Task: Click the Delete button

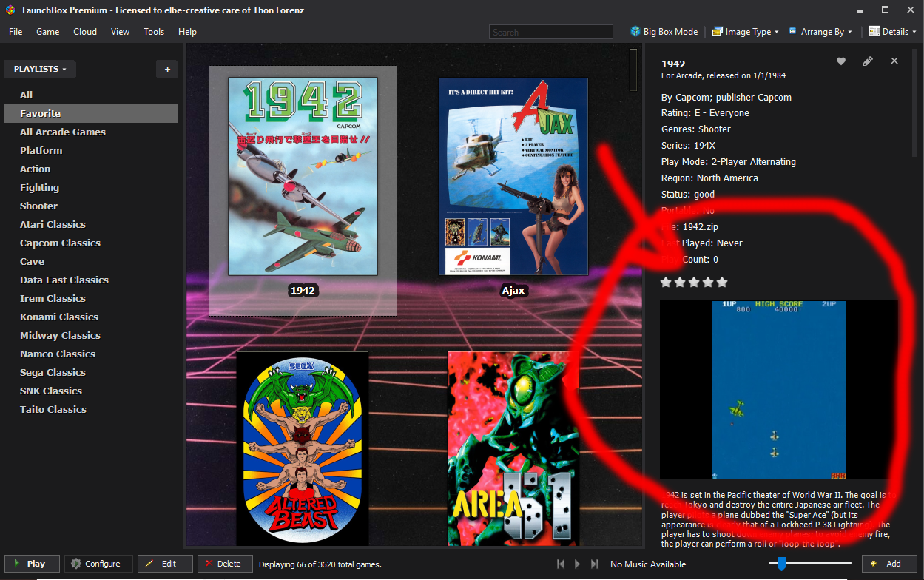Action: coord(225,564)
